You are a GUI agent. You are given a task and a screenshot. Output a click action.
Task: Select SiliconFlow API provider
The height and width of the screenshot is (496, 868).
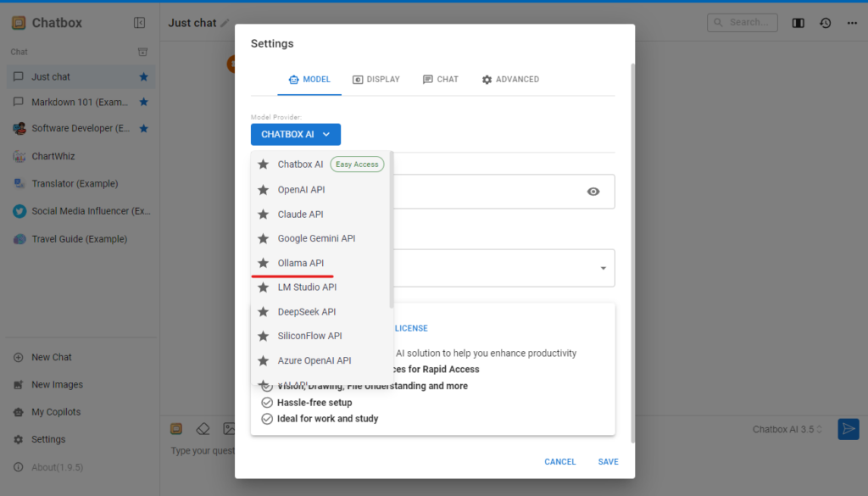pyautogui.click(x=321, y=336)
